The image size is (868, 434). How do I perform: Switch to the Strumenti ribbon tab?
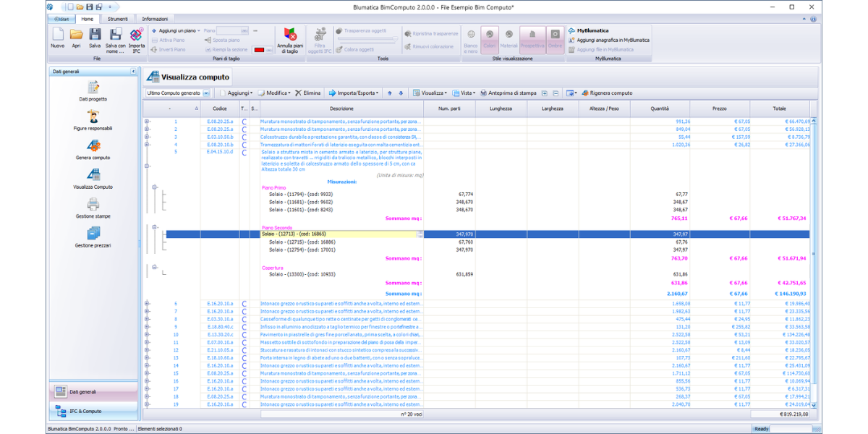[x=116, y=18]
